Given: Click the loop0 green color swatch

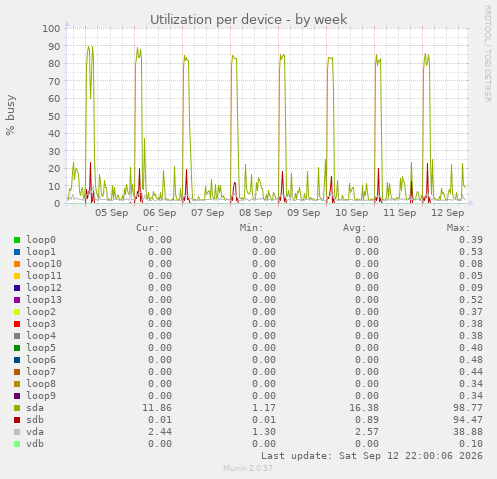Looking at the screenshot, I should tap(17, 240).
